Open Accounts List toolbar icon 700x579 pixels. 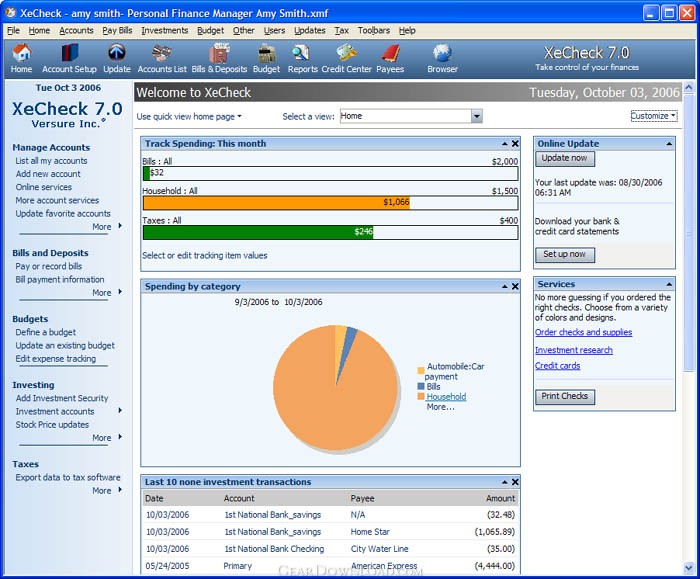tap(162, 58)
